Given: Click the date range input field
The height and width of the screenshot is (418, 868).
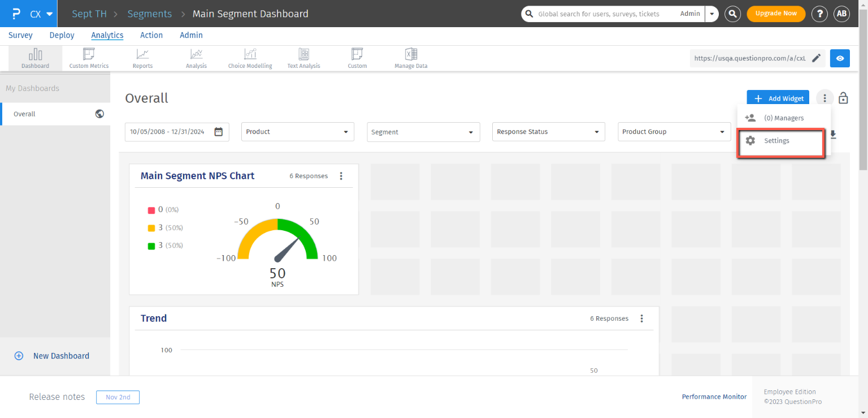Looking at the screenshot, I should coord(176,132).
